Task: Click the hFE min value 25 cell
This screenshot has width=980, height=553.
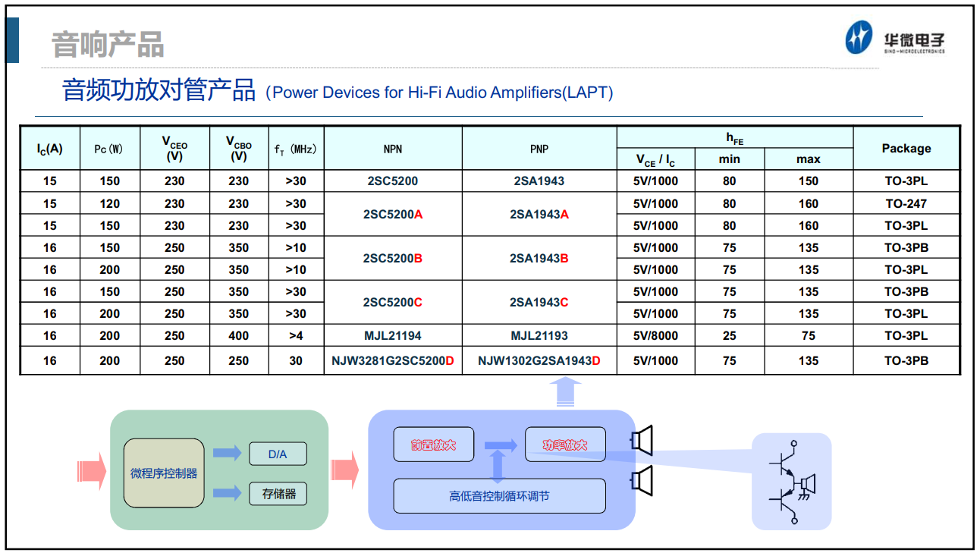Action: [x=730, y=335]
